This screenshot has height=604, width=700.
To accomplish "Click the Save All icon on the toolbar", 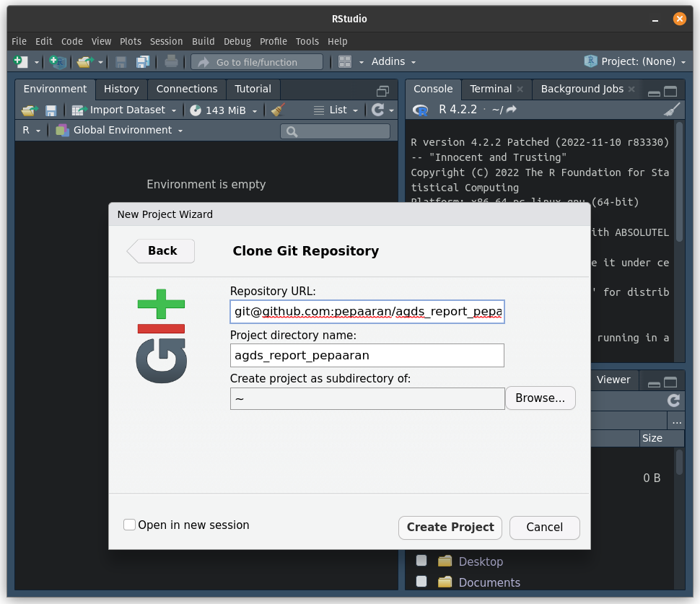I will [x=143, y=61].
